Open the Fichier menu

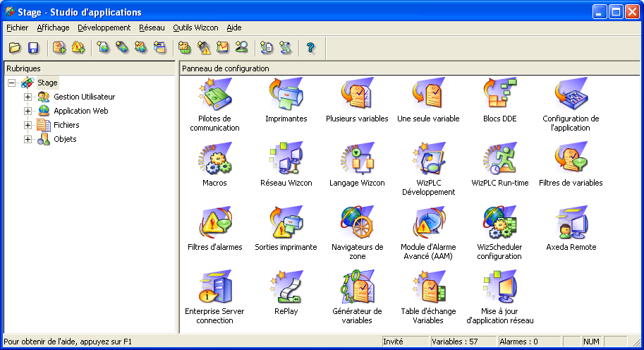(17, 28)
